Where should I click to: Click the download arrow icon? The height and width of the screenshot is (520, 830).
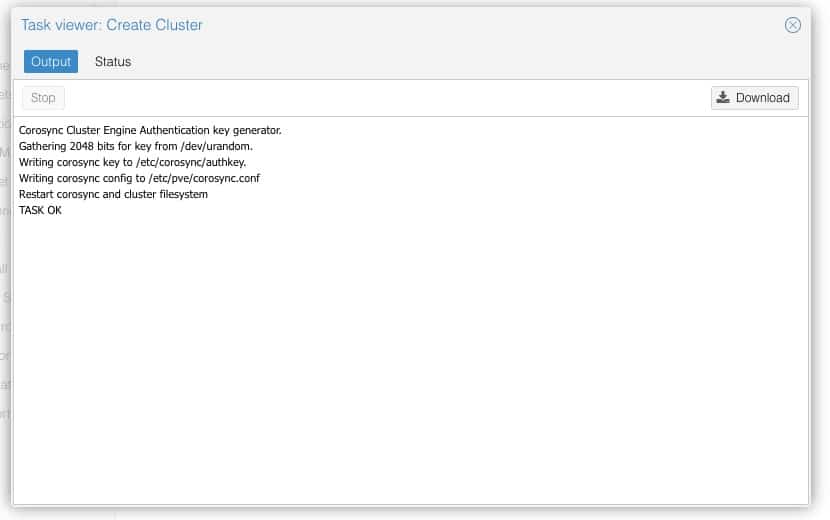click(x=724, y=98)
